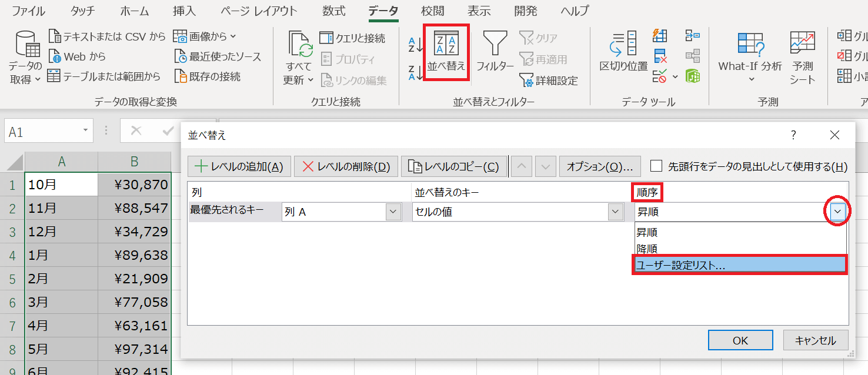This screenshot has height=375, width=868.
Task: Expand the 順序 order dropdown arrow
Action: [839, 212]
